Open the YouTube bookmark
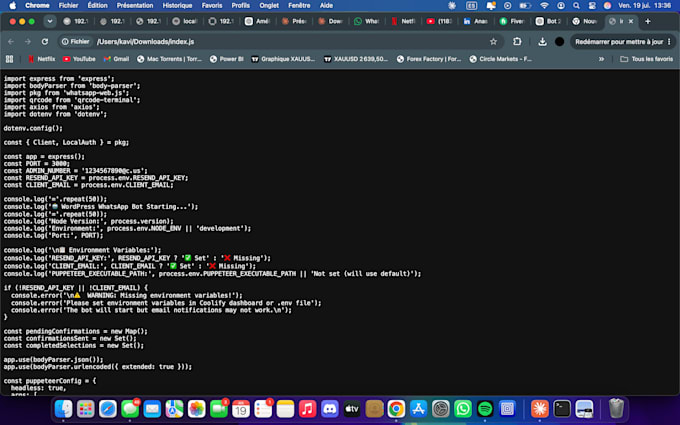 click(x=79, y=59)
